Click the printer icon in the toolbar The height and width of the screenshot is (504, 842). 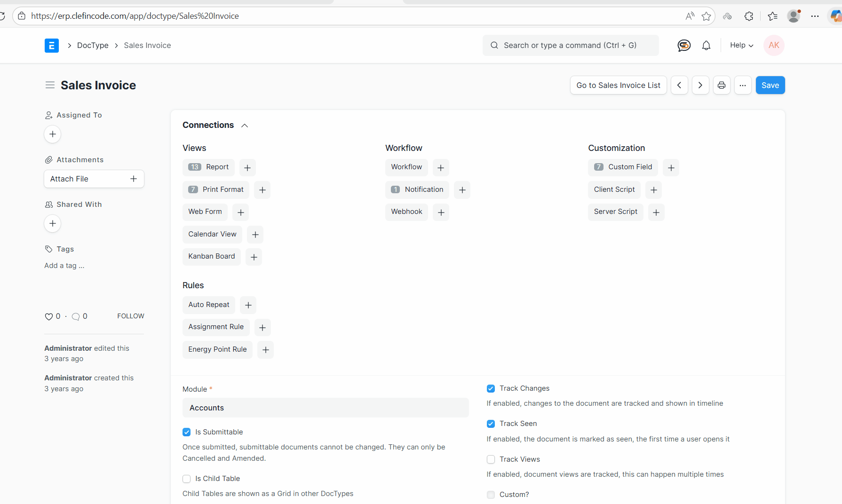click(721, 85)
